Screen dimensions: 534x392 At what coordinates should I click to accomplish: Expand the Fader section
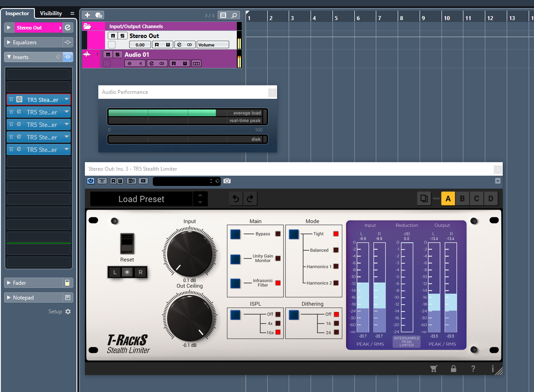pyautogui.click(x=9, y=282)
